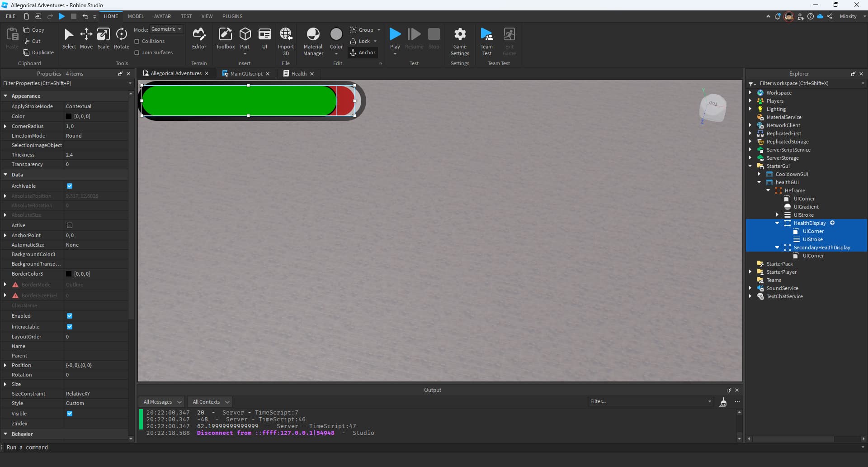
Task: Uncheck the Archivable property
Action: click(x=70, y=186)
